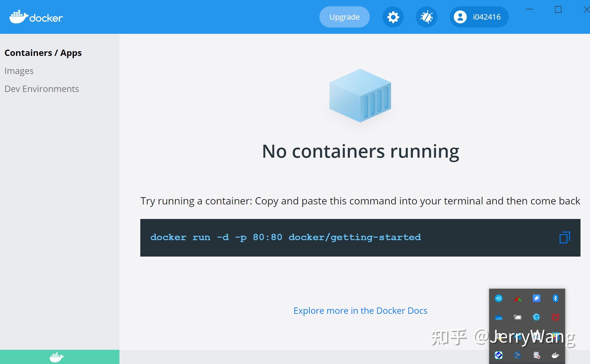Click the Upgrade button
This screenshot has height=364, width=590.
pyautogui.click(x=344, y=17)
